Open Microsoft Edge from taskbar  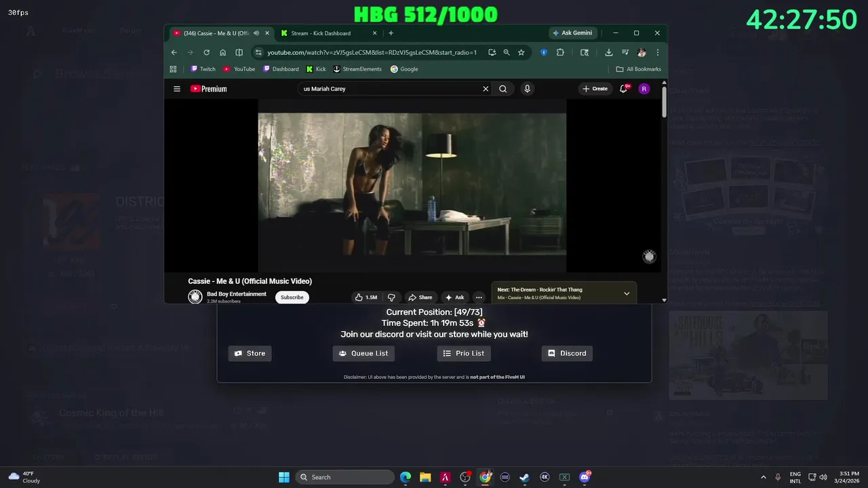(x=406, y=477)
